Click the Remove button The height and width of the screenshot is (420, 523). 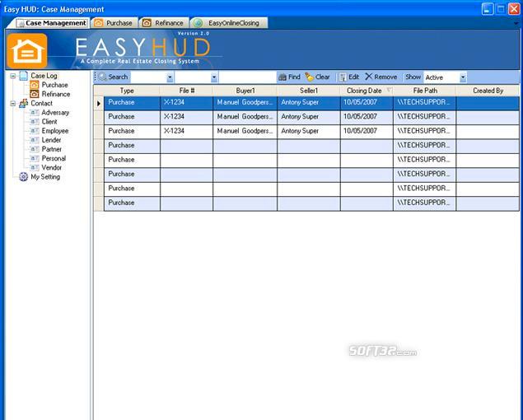point(381,77)
